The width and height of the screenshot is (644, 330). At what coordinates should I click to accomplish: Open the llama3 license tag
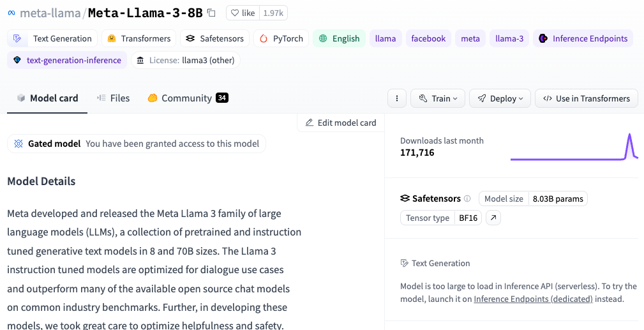[185, 60]
